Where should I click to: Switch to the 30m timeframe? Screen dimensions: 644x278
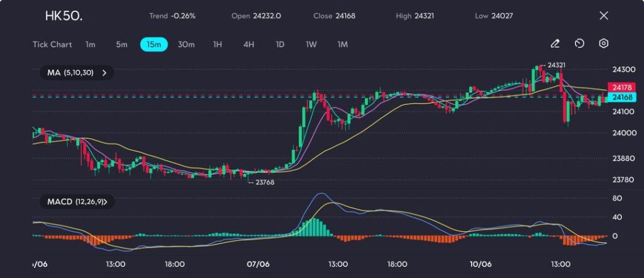(186, 45)
